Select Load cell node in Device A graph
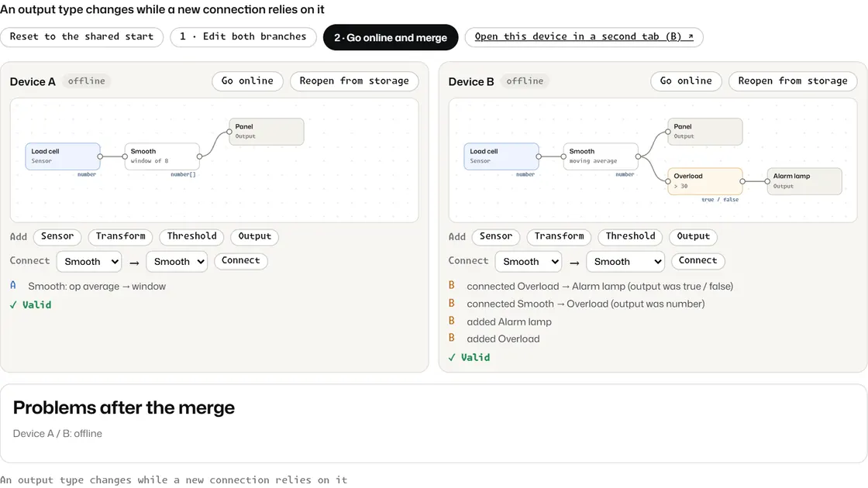The width and height of the screenshot is (868, 488). coord(63,156)
